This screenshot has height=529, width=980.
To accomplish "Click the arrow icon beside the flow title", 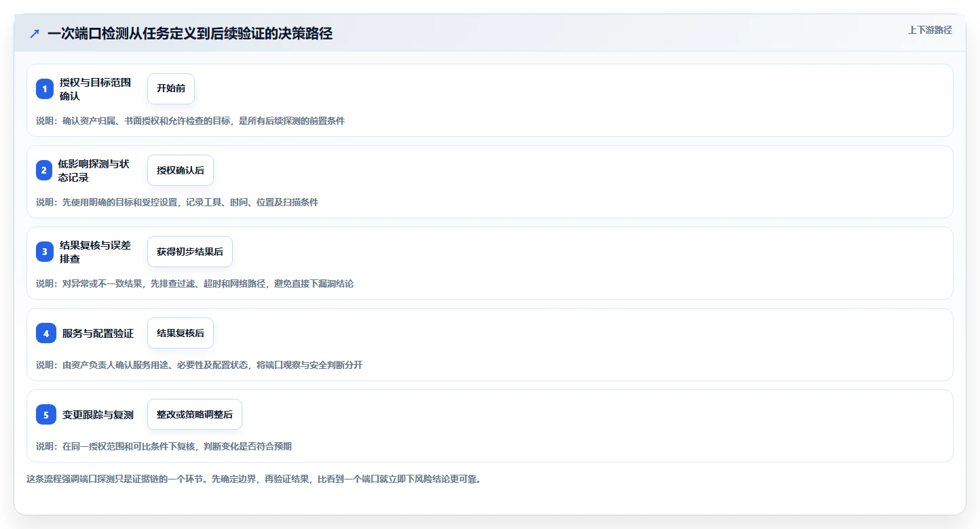I will coord(35,33).
